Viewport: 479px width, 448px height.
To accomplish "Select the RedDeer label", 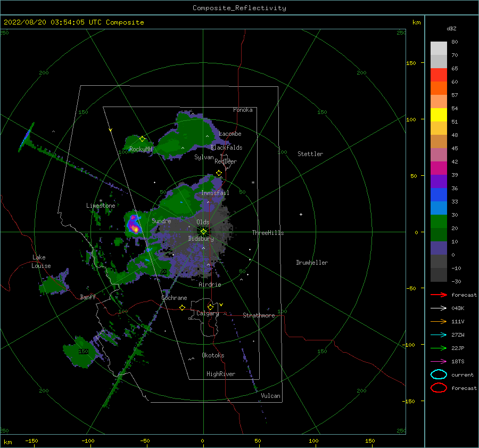I will click(226, 161).
